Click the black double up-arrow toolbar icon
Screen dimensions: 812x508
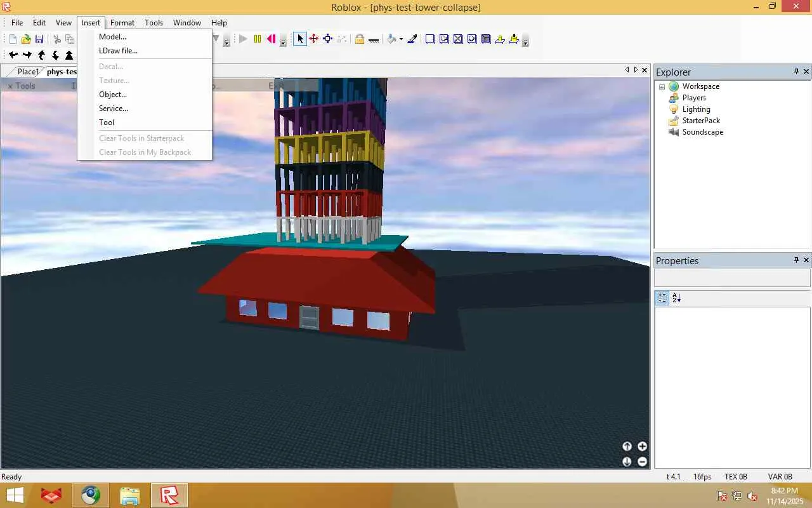click(x=69, y=55)
